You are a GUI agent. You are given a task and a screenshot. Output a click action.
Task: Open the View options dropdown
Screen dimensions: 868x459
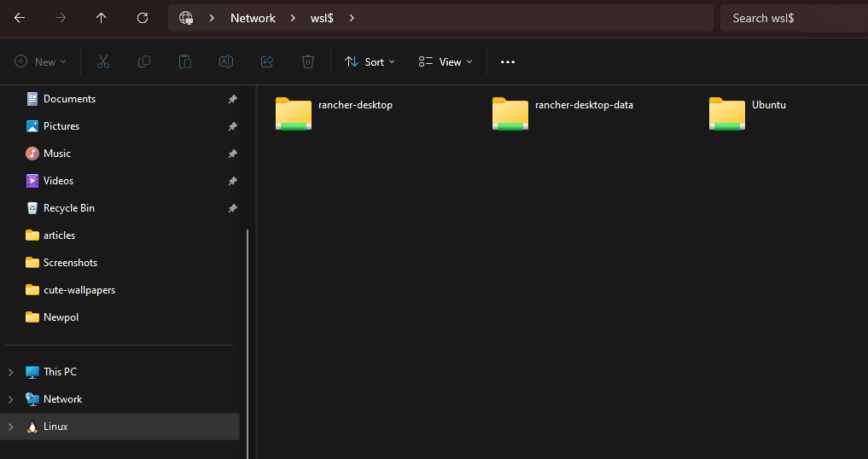pos(446,61)
